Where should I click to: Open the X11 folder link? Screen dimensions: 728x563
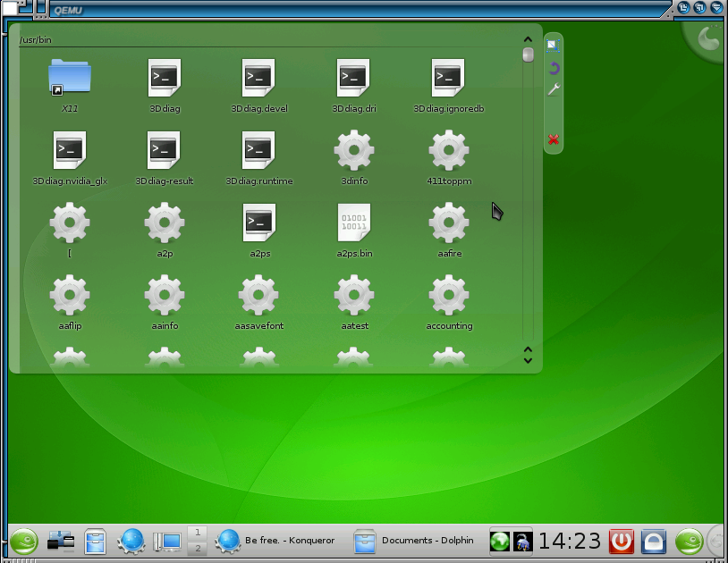70,78
